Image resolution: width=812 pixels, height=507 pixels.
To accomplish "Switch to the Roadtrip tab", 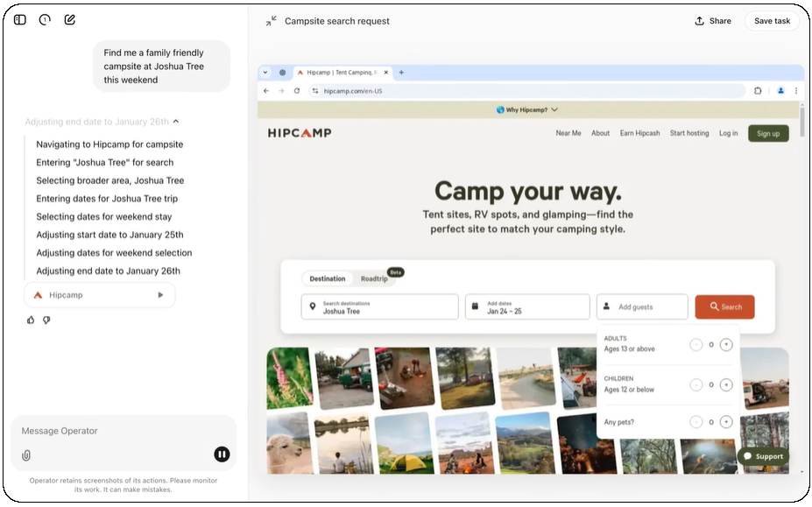I will [x=374, y=278].
